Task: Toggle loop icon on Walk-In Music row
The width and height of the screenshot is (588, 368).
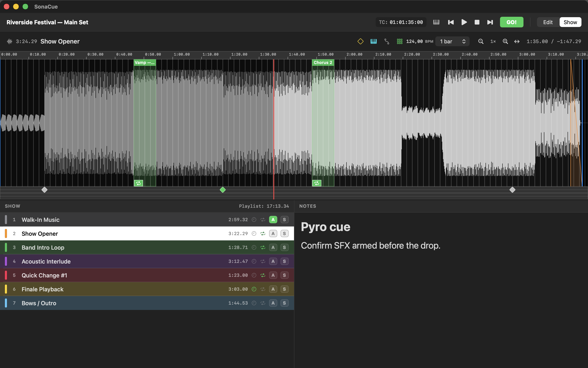Action: pyautogui.click(x=263, y=220)
